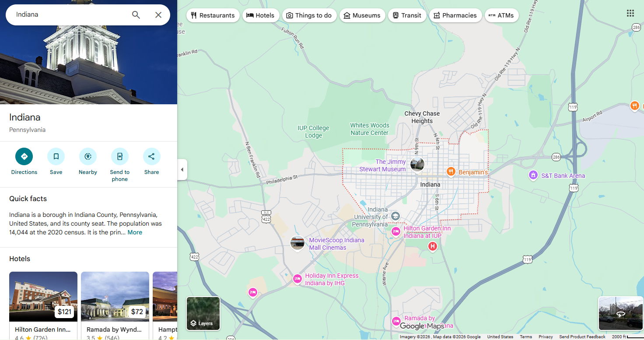Click the Indiana University of Pennsylvania pin
644x340 pixels.
[x=395, y=216]
